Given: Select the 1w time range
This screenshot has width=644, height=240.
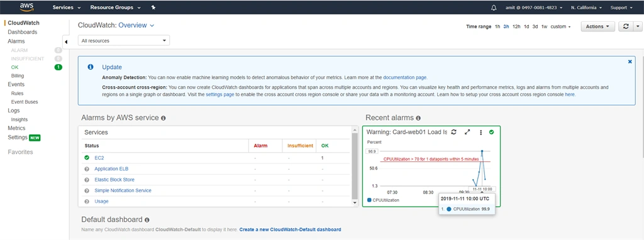Looking at the screenshot, I should click(x=544, y=26).
